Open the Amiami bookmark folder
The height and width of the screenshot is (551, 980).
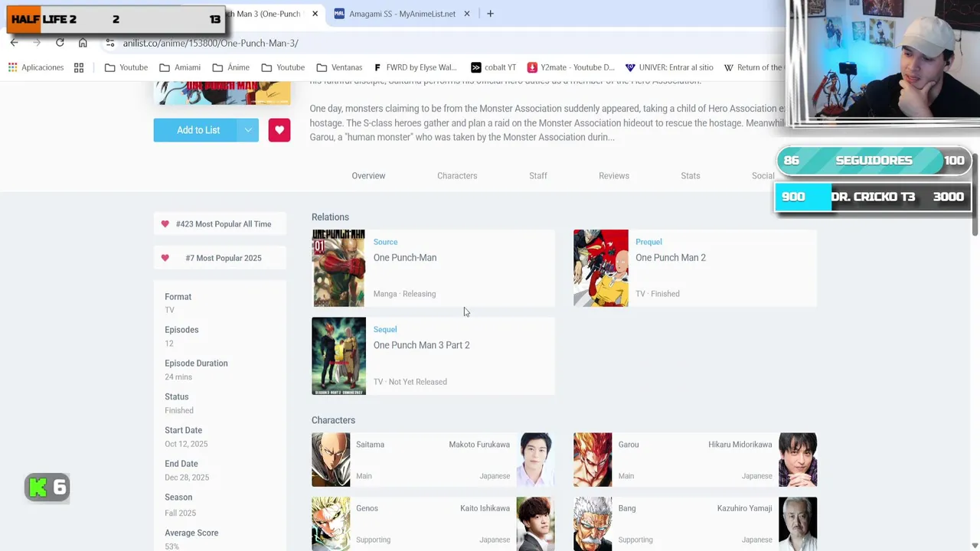click(x=180, y=67)
